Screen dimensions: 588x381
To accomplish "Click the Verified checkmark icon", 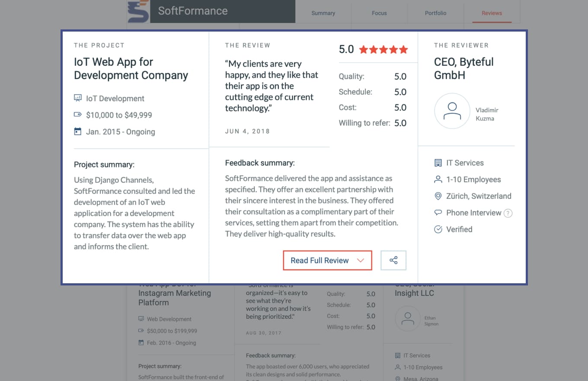I will point(438,229).
